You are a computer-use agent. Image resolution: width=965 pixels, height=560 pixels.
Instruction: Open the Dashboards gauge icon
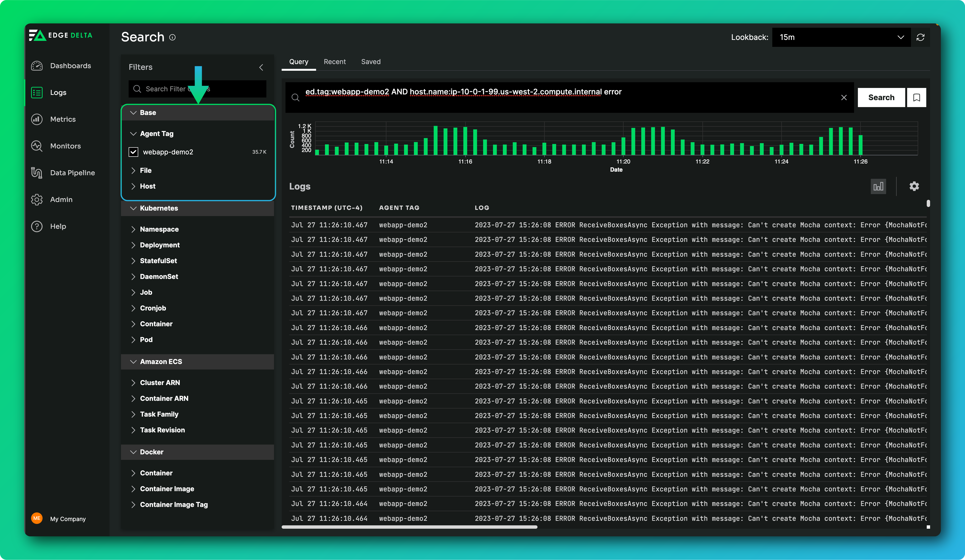(37, 66)
